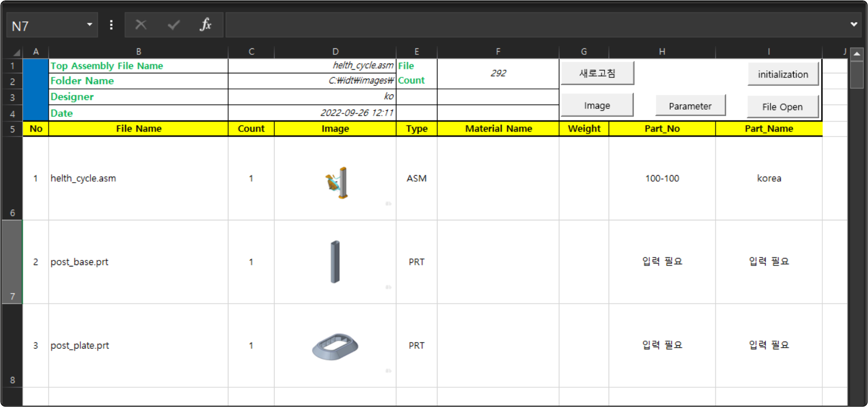Select column F header
The width and height of the screenshot is (868, 407).
[498, 52]
